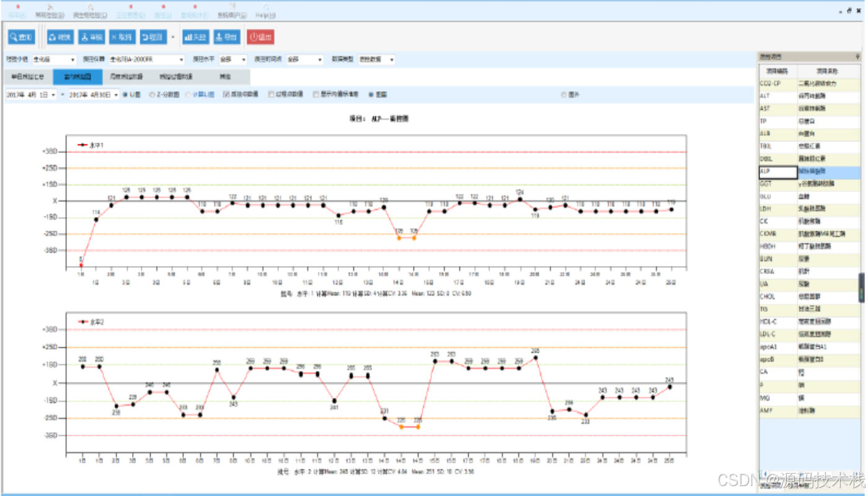Click the item code column header
Viewport: 868px width, 496px height.
coord(778,71)
